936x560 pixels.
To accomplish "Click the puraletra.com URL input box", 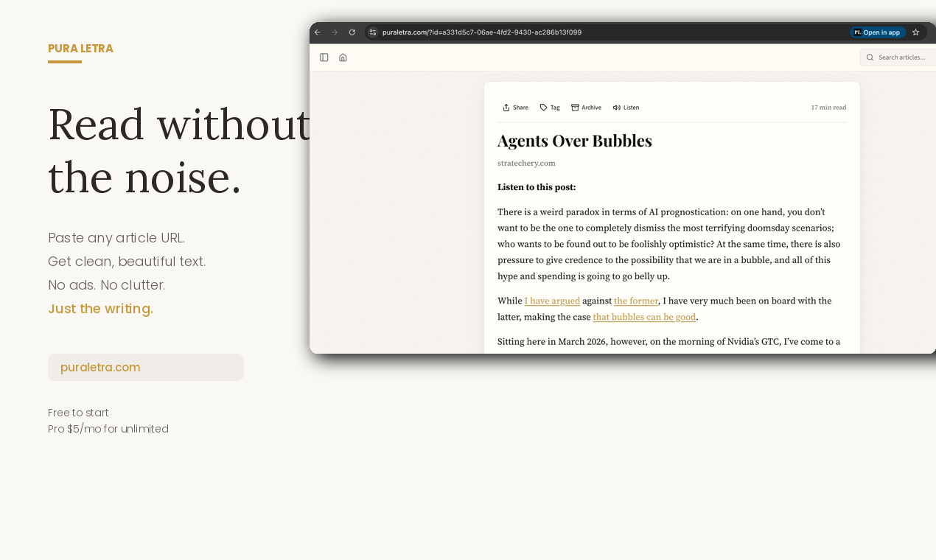I will click(x=145, y=367).
